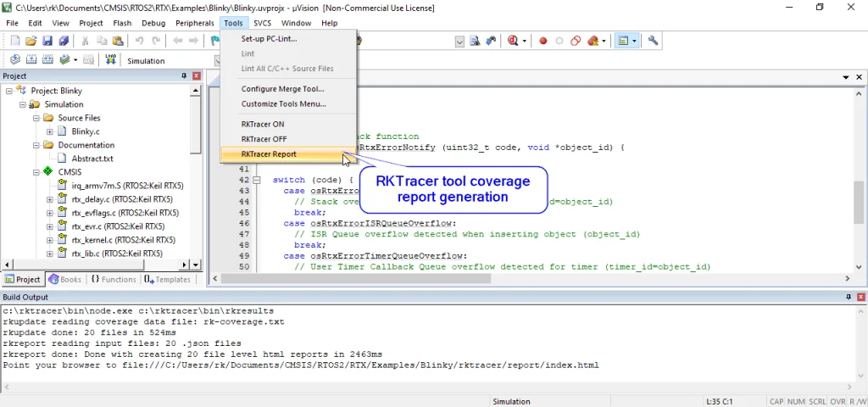The image size is (868, 407).
Task: Select RKTracer ON menu entry
Action: coord(288,124)
